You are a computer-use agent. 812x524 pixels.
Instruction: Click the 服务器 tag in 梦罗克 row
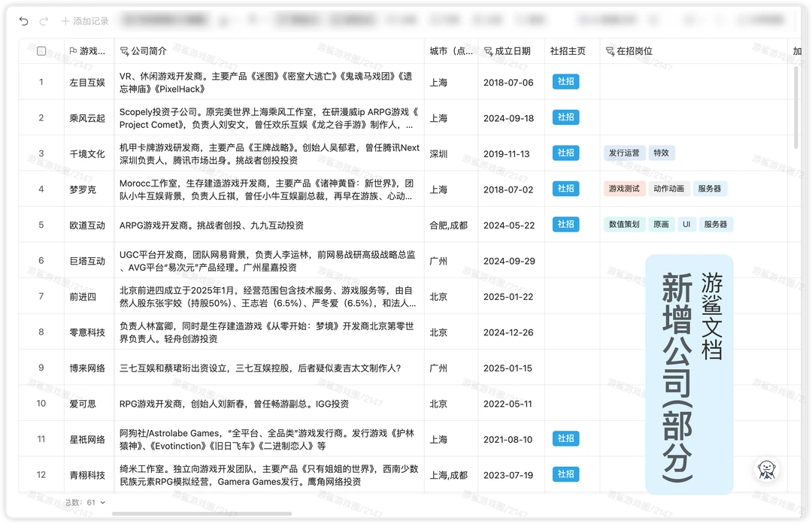[x=710, y=189]
